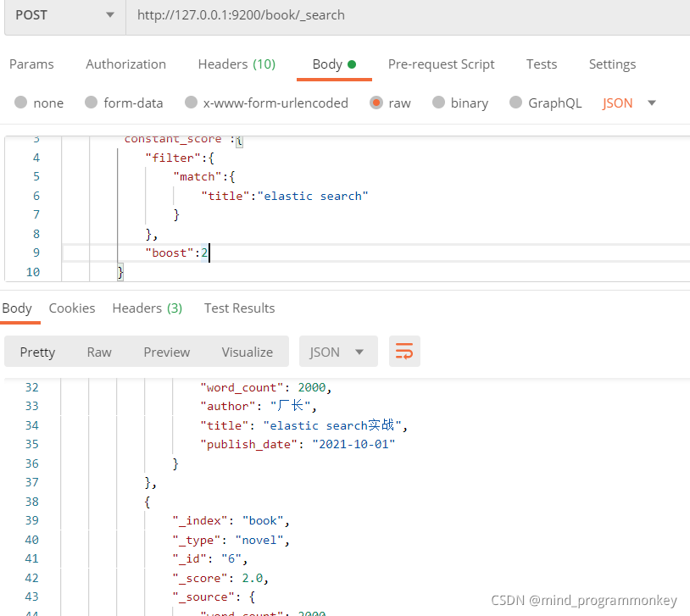This screenshot has width=690, height=616.
Task: Choose binary body type
Action: pyautogui.click(x=460, y=103)
